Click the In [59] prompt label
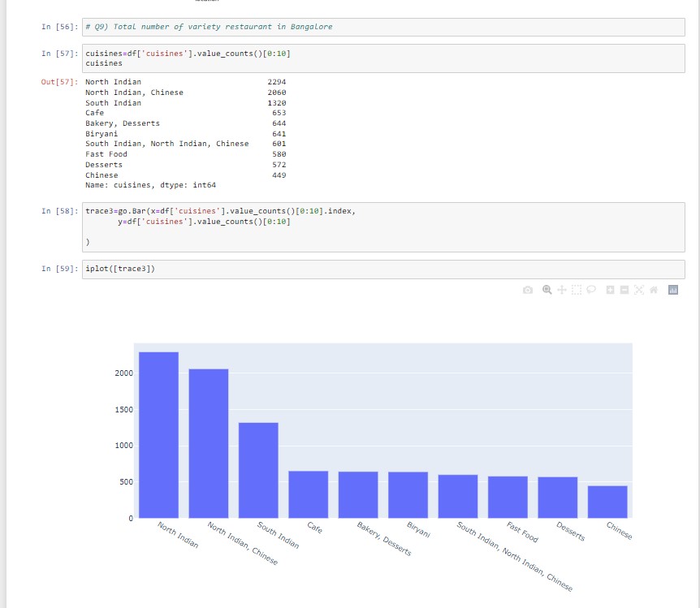Viewport: 700px width, 608px height. (x=60, y=269)
